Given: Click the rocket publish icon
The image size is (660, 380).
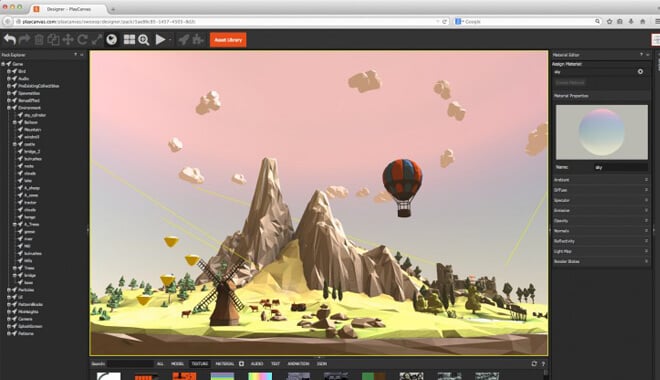Looking at the screenshot, I should (x=184, y=40).
